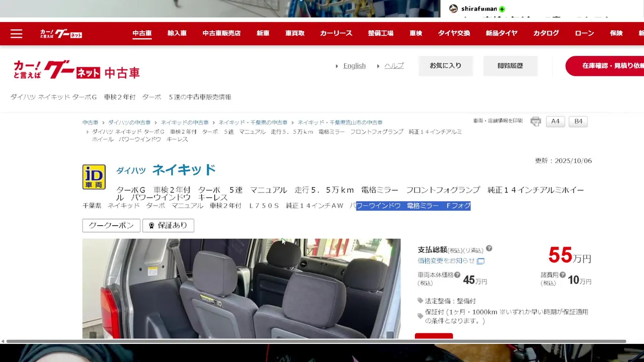Screen dimensions: 644x362
Task: Click the グークーポン button
Action: tap(111, 225)
